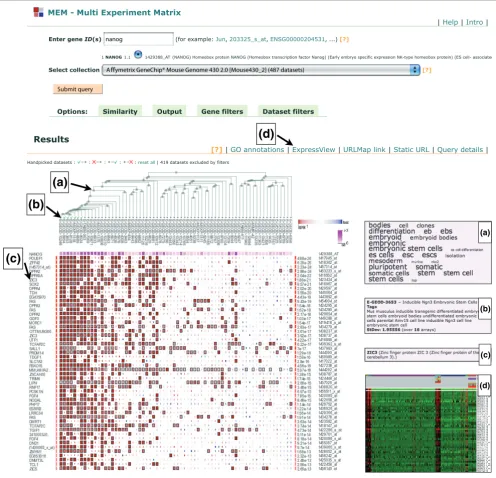The image size is (496, 478).
Task: Open help icon beside collection dropdown
Action: point(427,70)
